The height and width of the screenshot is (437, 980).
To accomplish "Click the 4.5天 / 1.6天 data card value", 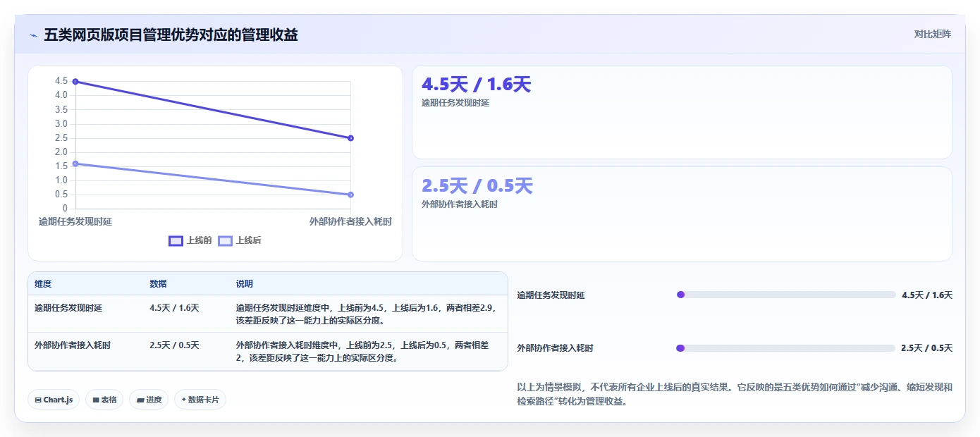I will click(476, 85).
